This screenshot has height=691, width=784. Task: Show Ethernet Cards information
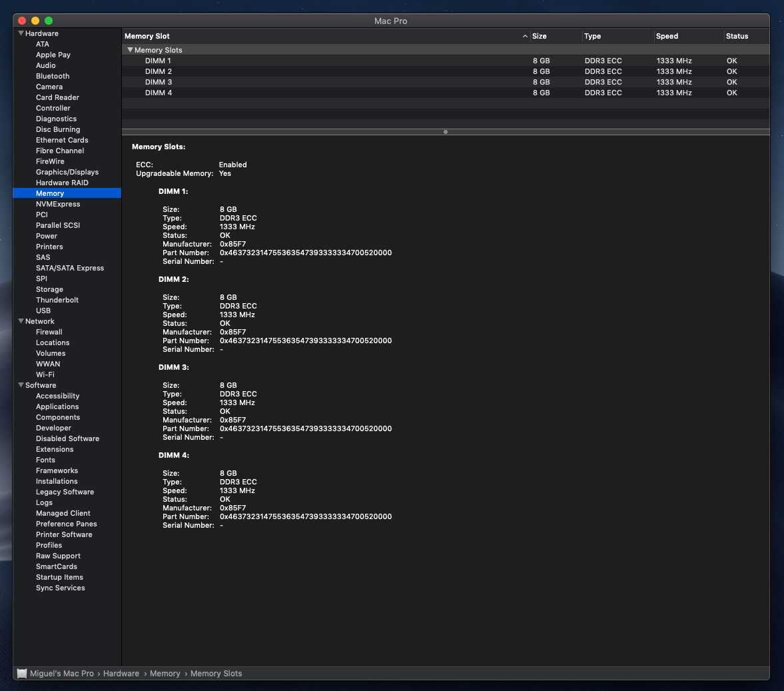62,140
